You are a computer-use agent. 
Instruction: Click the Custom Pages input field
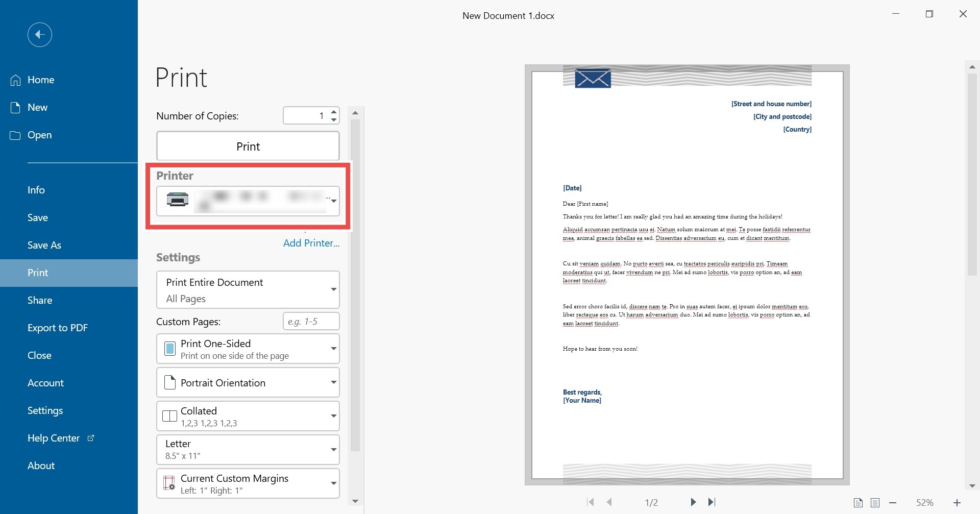(x=311, y=322)
